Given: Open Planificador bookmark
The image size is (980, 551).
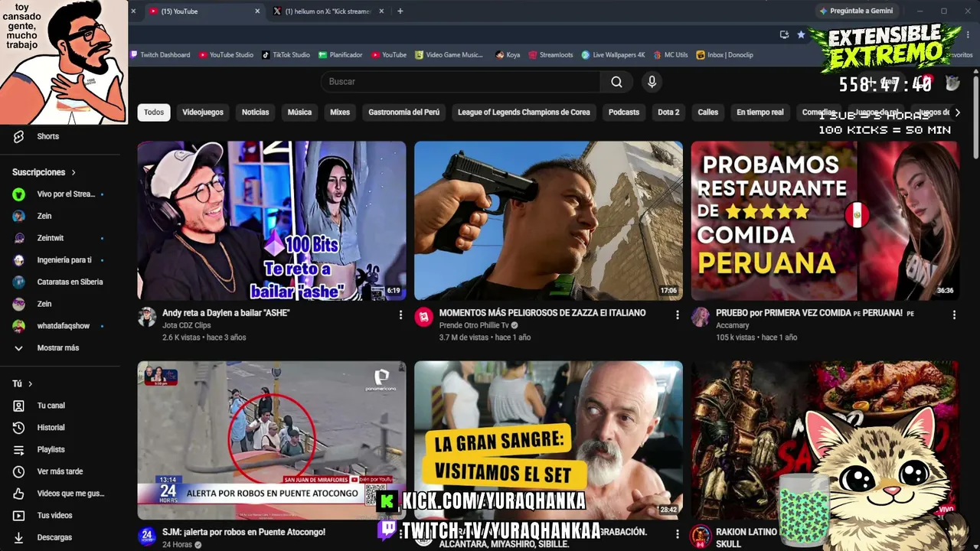Looking at the screenshot, I should (341, 55).
